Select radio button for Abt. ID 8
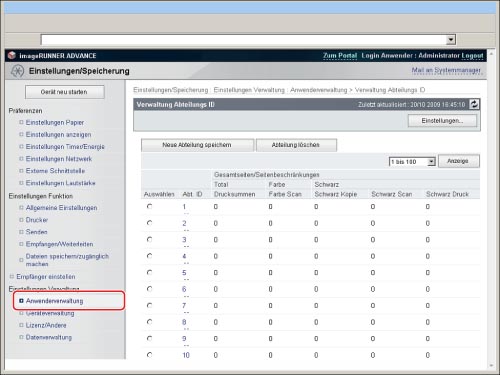This screenshot has height=375, width=500. 149,322
